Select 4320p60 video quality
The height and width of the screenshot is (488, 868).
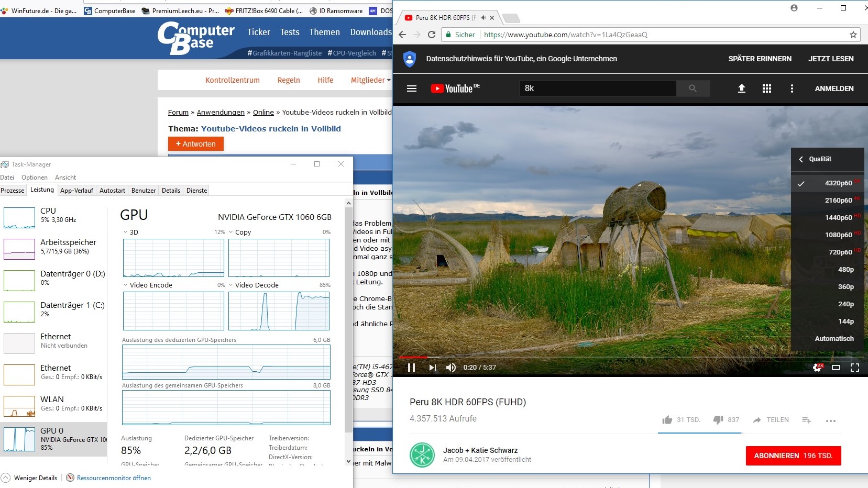point(828,183)
